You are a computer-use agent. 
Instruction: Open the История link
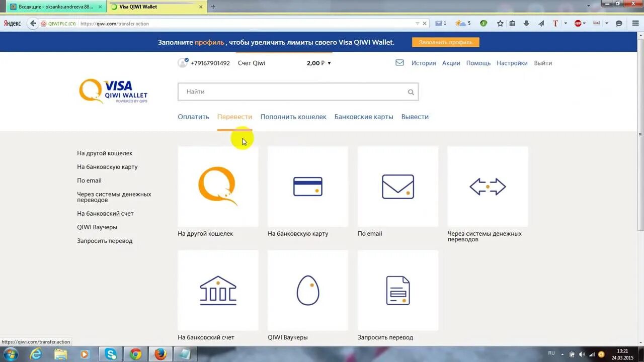(424, 63)
